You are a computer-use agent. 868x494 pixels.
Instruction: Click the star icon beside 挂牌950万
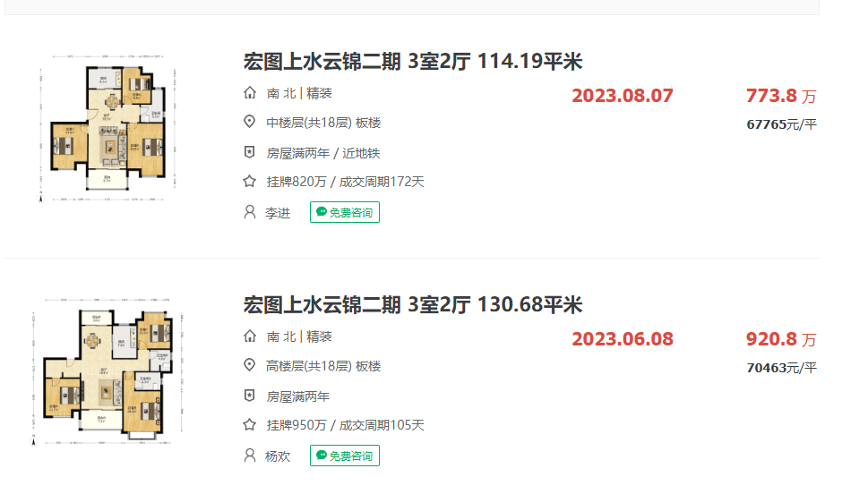(x=250, y=425)
